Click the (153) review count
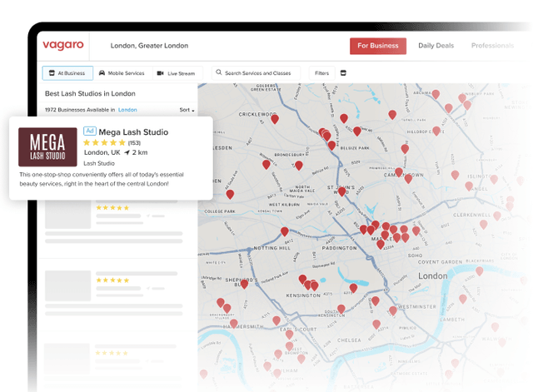The height and width of the screenshot is (392, 533). click(x=134, y=142)
